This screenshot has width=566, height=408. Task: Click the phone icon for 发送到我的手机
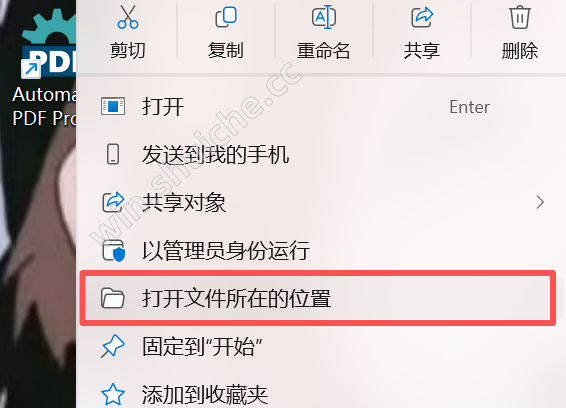pyautogui.click(x=113, y=154)
